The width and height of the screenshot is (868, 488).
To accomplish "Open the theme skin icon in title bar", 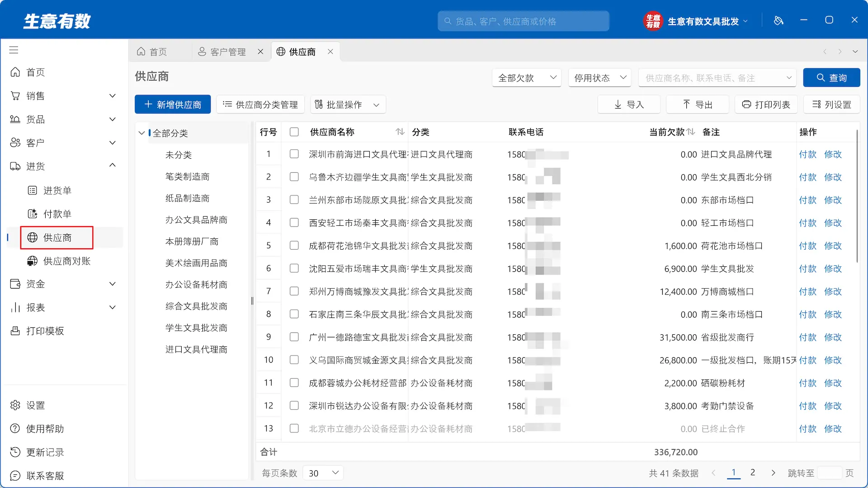I will point(778,20).
